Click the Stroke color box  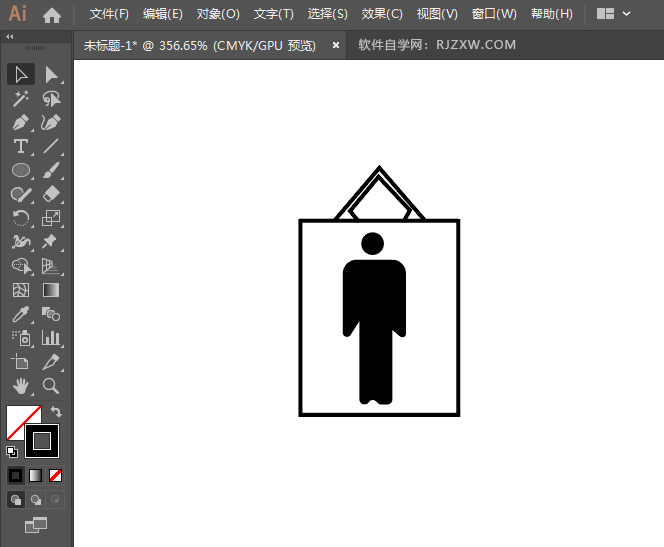(42, 441)
